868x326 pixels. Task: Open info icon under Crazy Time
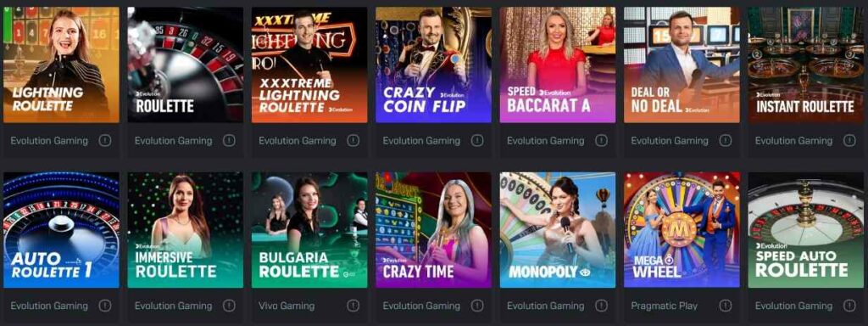[x=477, y=306]
